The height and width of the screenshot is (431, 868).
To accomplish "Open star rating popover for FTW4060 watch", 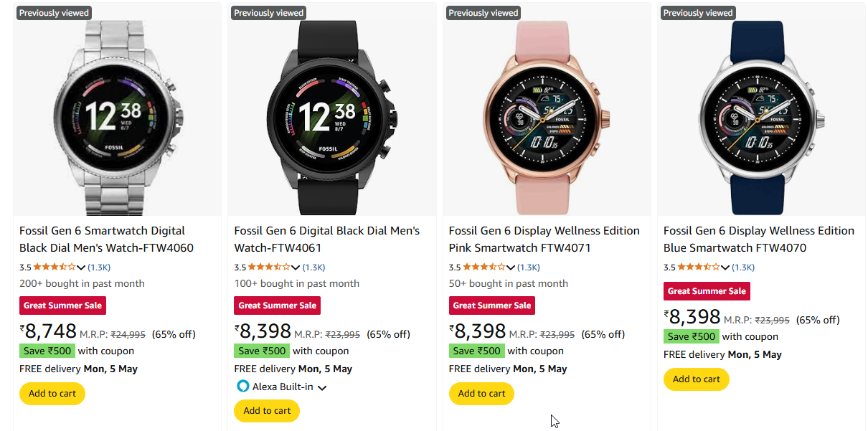I will tap(55, 267).
